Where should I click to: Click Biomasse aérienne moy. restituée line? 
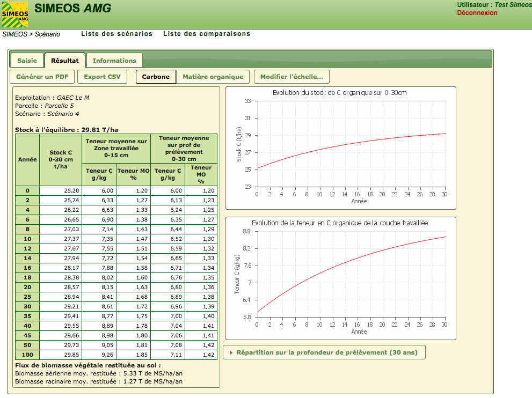pos(99,373)
